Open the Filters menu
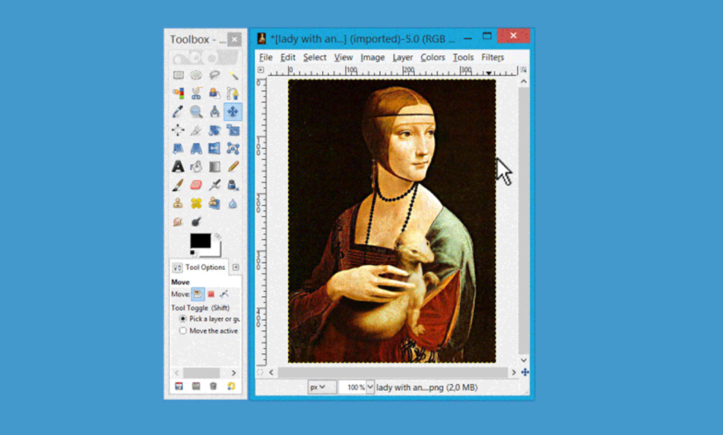The height and width of the screenshot is (435, 723). coord(492,58)
